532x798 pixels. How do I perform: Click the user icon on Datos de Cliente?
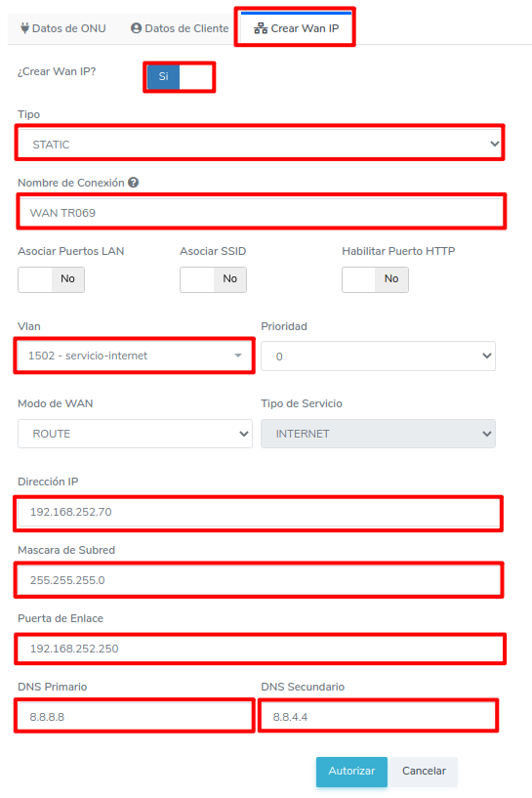pyautogui.click(x=136, y=28)
